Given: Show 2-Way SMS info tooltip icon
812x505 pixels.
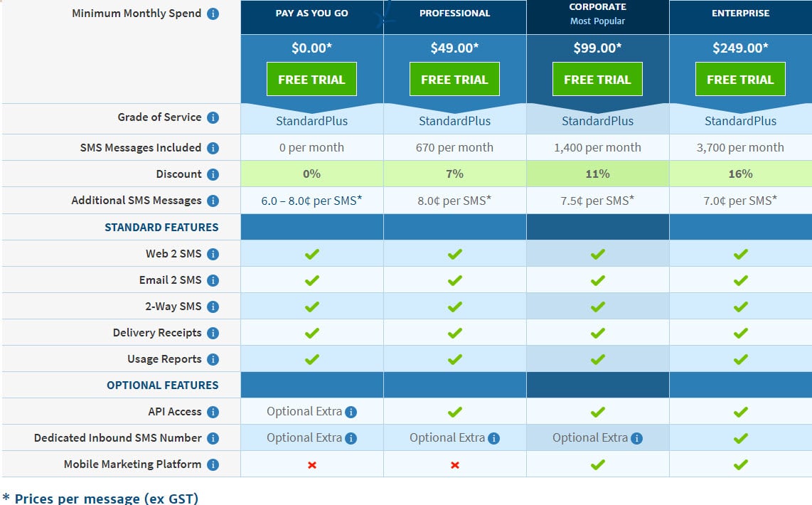Looking at the screenshot, I should coord(213,307).
